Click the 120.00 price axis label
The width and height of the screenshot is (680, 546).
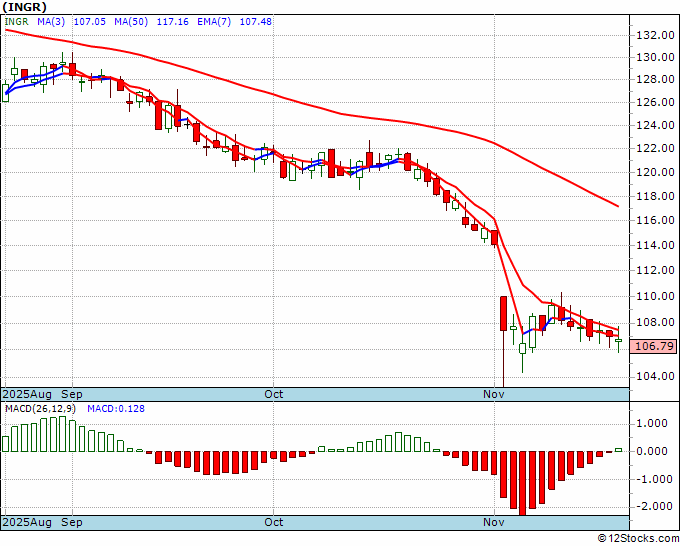pos(655,172)
